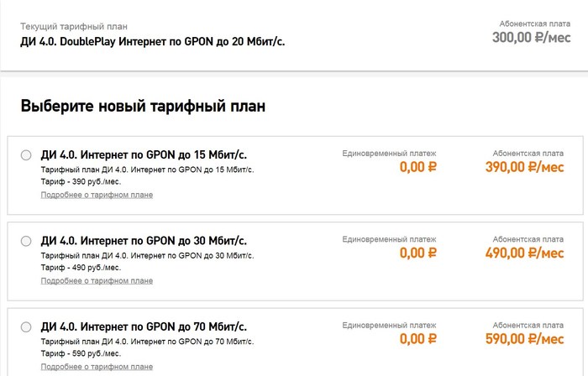Click the 490,00 ₽/мес monthly fee
588x376 pixels.
tap(524, 253)
